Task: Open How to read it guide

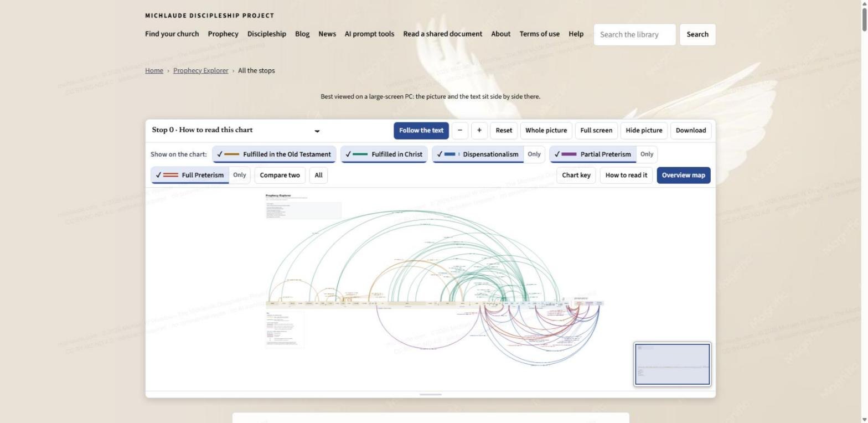Action: [x=626, y=175]
